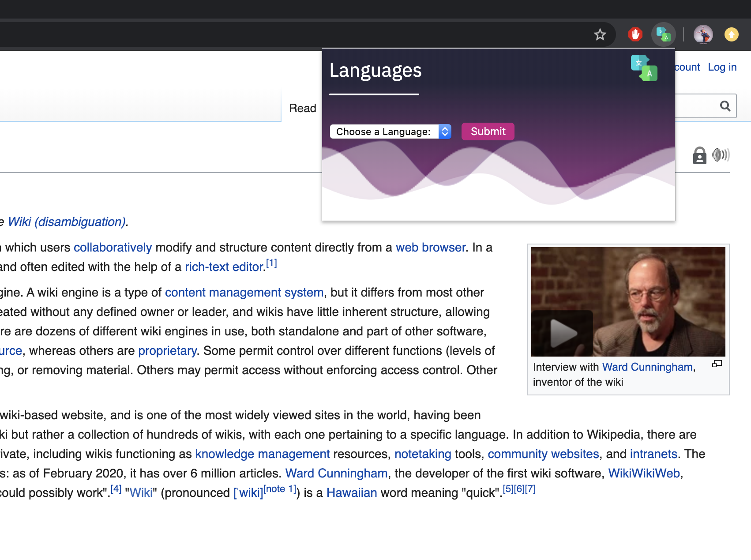Jump to citation [6]

point(519,489)
